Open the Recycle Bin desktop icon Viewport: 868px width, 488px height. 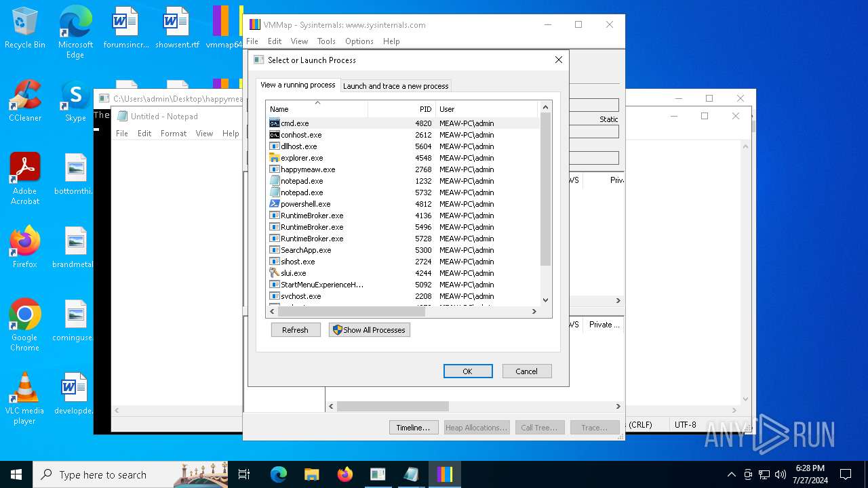coord(25,28)
